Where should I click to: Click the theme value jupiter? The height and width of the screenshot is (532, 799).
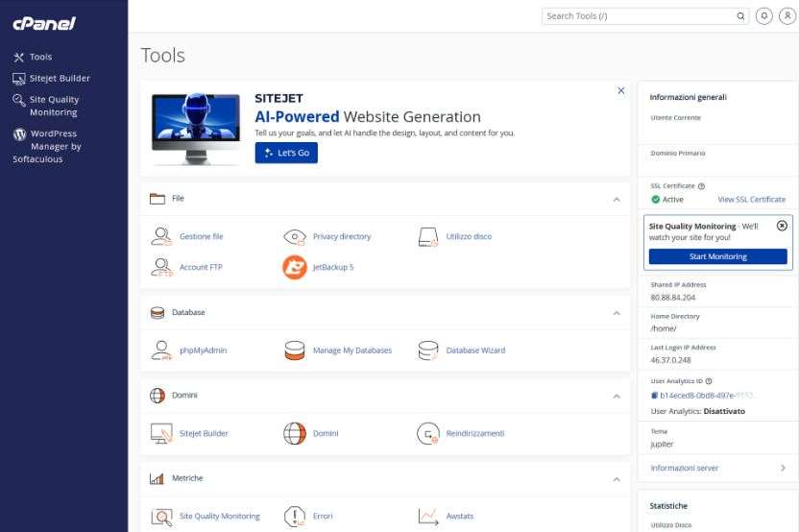point(662,445)
